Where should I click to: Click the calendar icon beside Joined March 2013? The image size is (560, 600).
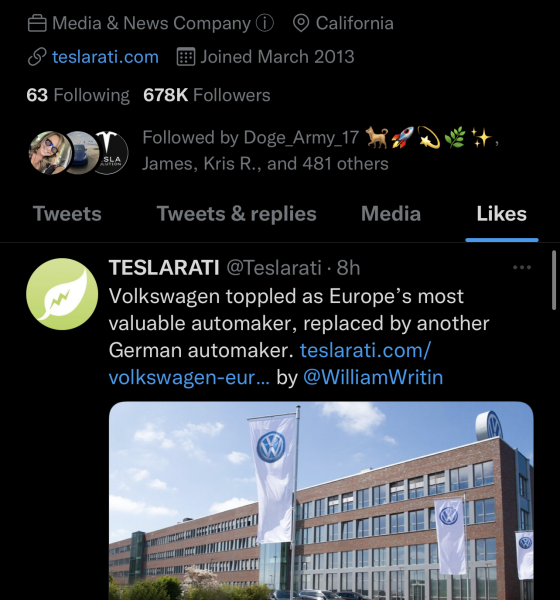186,57
